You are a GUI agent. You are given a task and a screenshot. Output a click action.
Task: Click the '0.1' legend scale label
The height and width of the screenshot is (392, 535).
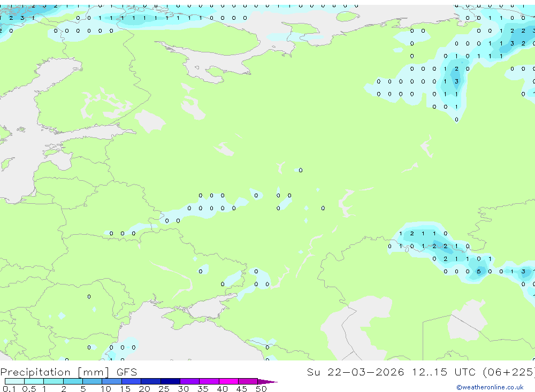(9, 389)
